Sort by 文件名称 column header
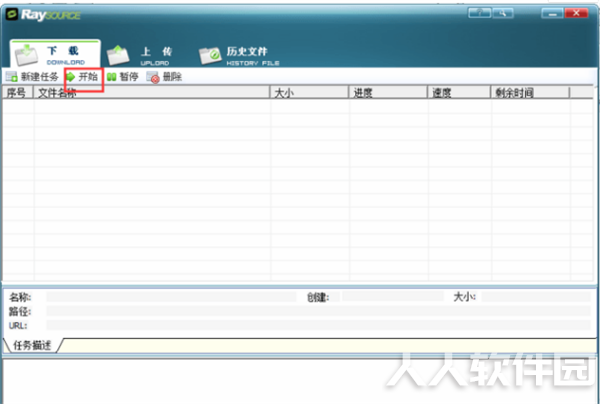 (x=152, y=92)
